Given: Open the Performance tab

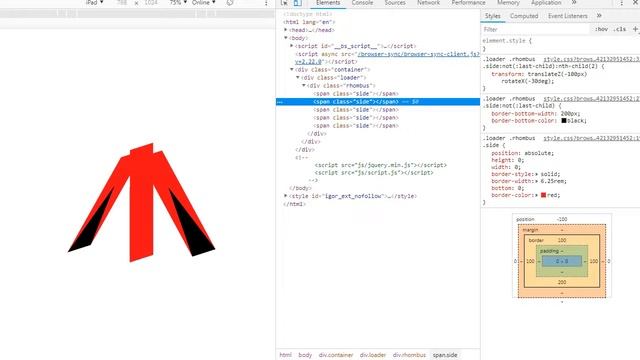Looking at the screenshot, I should [x=469, y=3].
